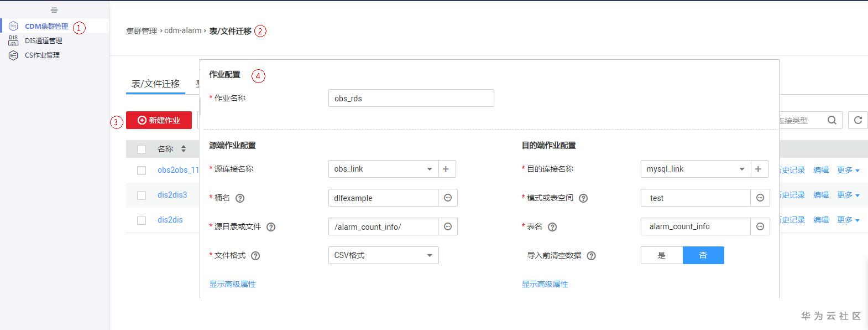
Task: Add a new destination connection plus icon
Action: click(x=760, y=169)
